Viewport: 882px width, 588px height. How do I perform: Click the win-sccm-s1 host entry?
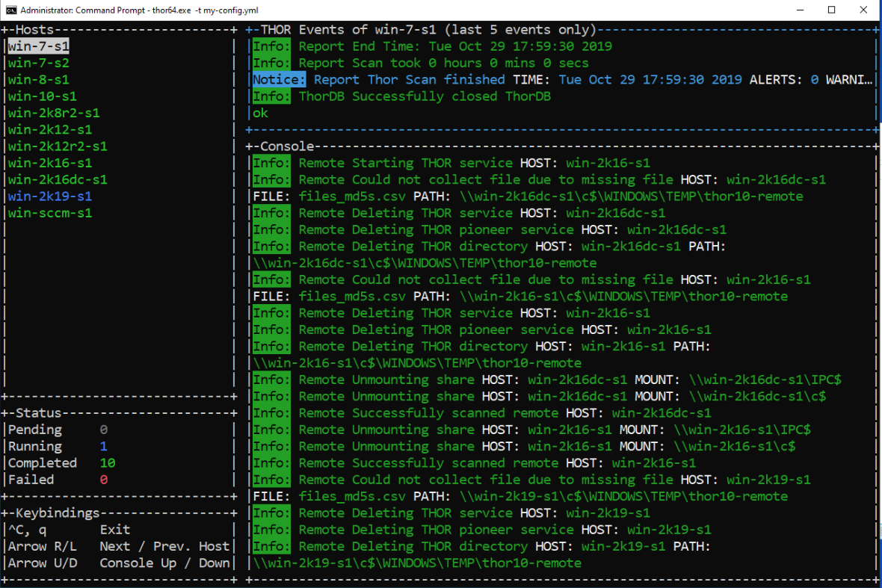pyautogui.click(x=50, y=214)
